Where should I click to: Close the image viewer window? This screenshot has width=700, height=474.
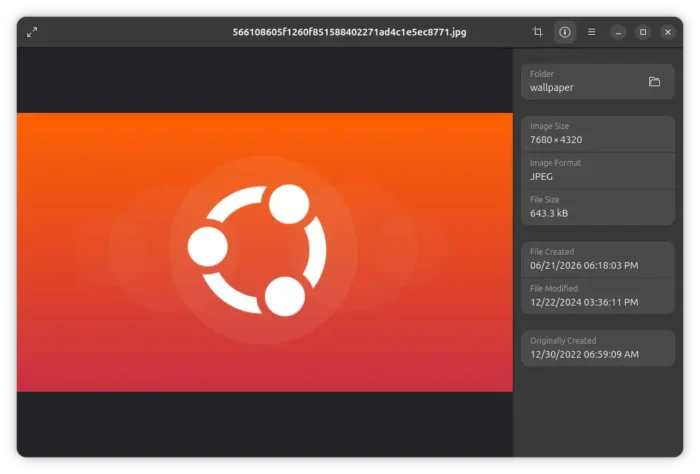(668, 32)
